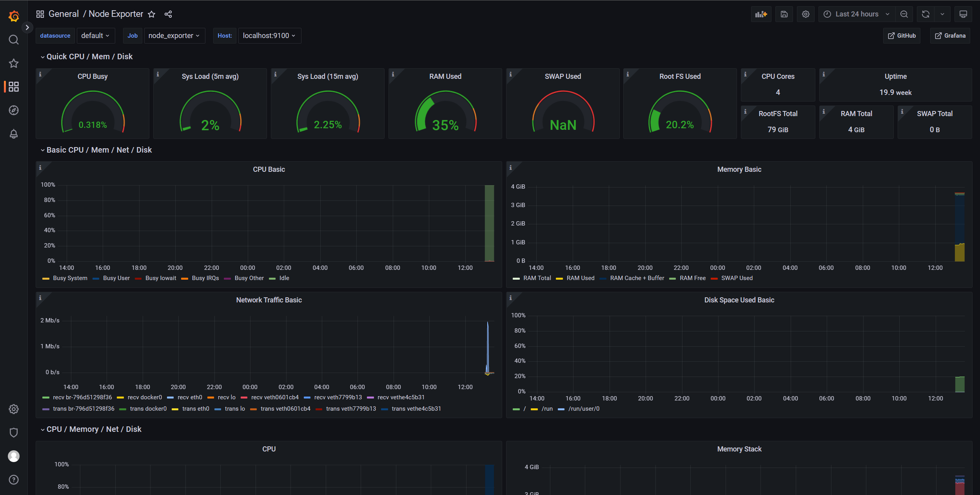980x495 pixels.
Task: Open the Last 24 hours time picker
Action: [857, 14]
